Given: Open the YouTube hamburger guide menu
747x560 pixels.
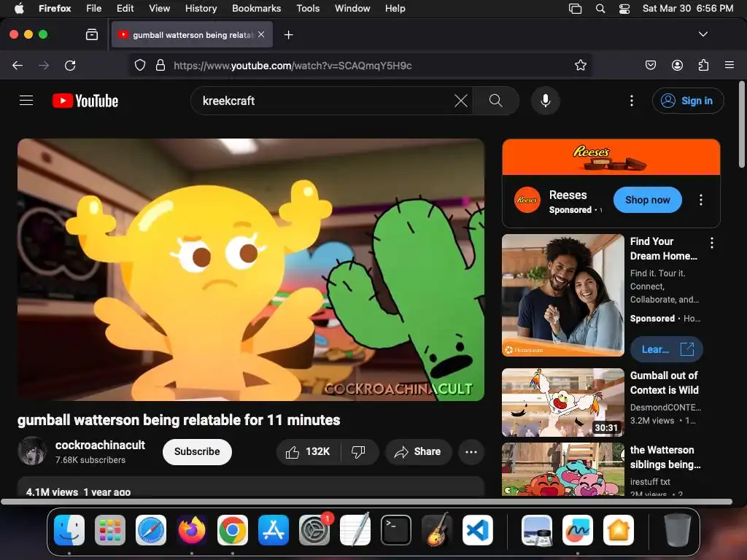Looking at the screenshot, I should [x=26, y=101].
